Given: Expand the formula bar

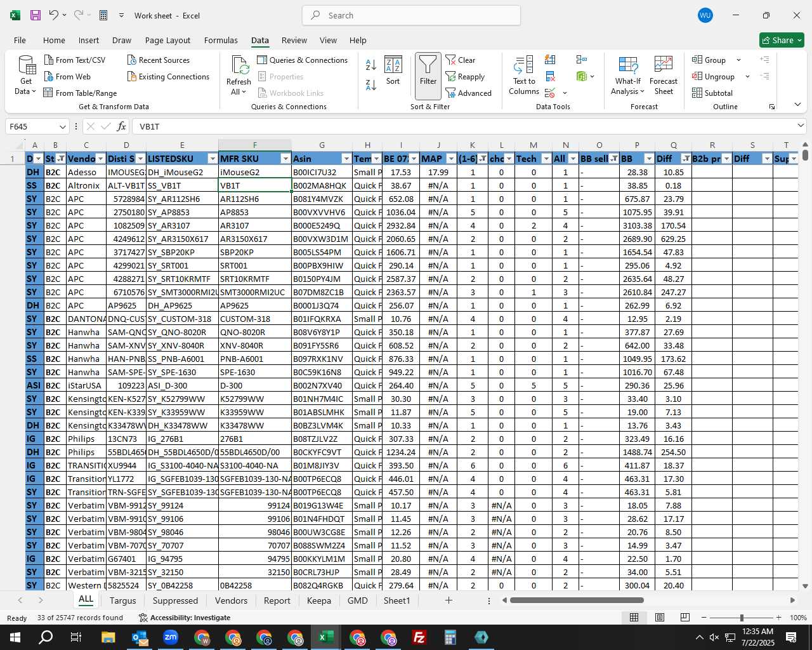Looking at the screenshot, I should coord(801,126).
